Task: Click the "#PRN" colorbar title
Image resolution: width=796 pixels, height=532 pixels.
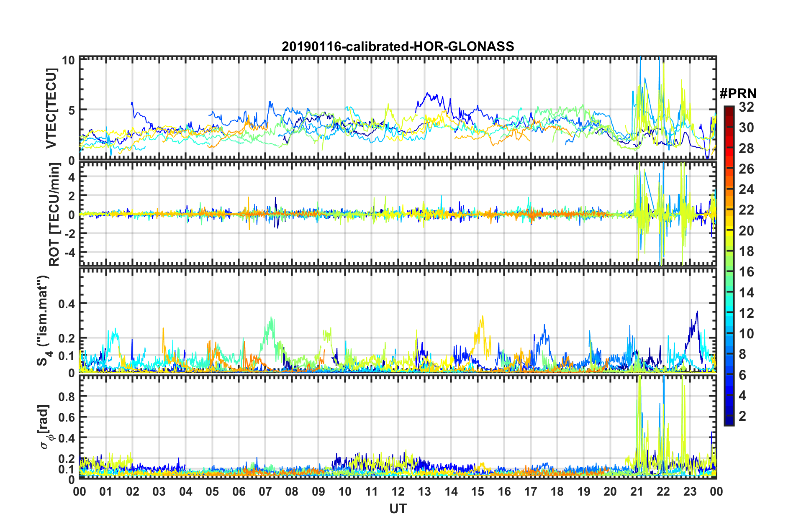Action: pyautogui.click(x=738, y=93)
